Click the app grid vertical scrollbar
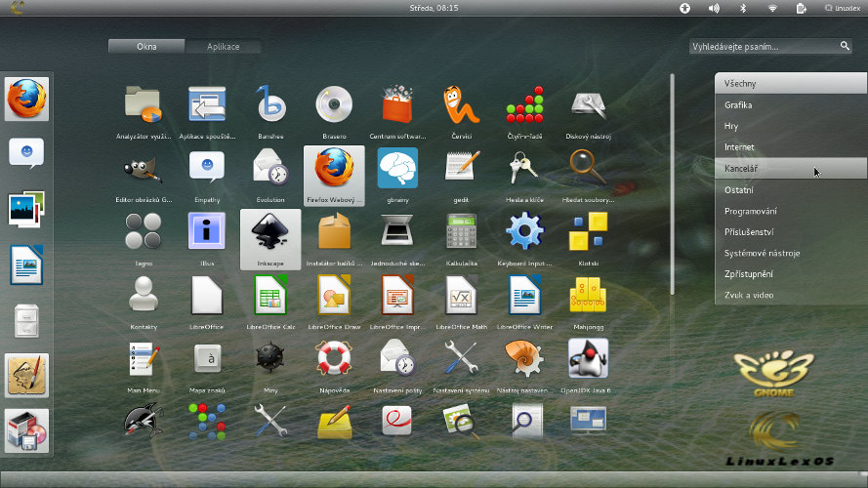Image resolution: width=868 pixels, height=488 pixels. (x=672, y=184)
